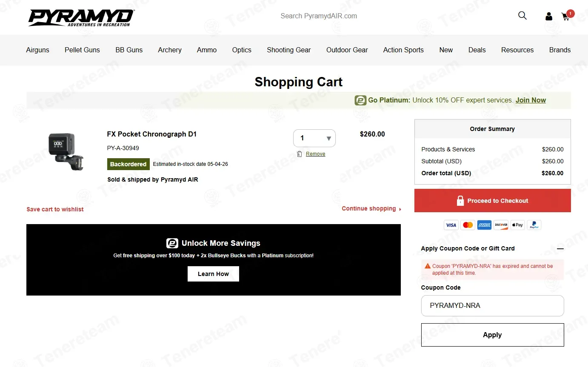Click Save cart to wishlist
Viewport: 588px width, 367px height.
[55, 209]
